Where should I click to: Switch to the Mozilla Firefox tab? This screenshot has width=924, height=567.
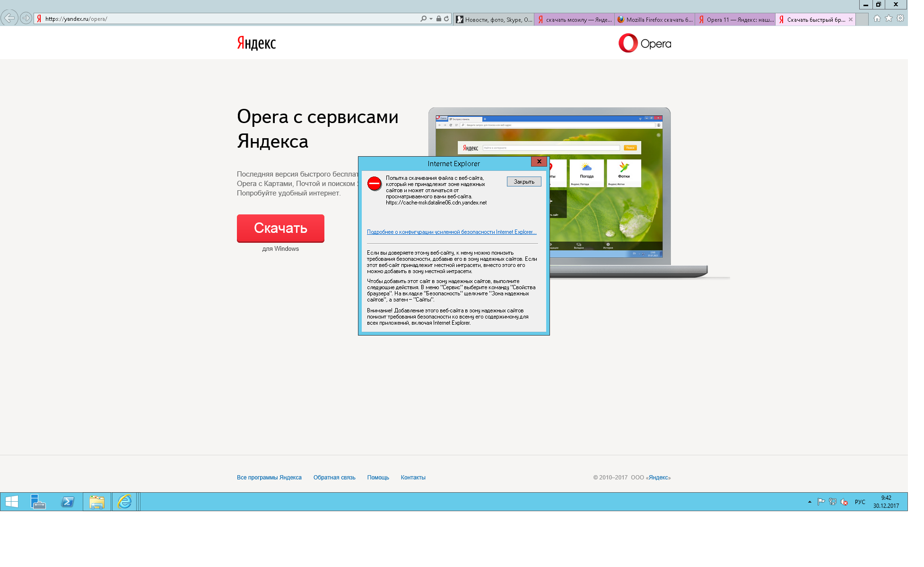pos(655,19)
